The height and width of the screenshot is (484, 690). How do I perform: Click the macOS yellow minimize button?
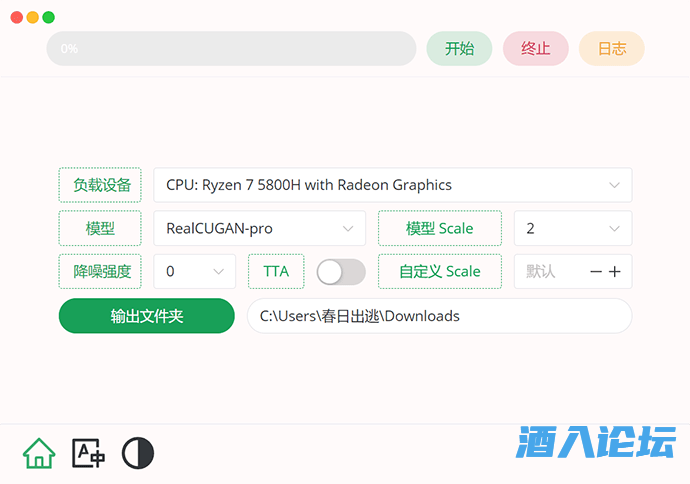tap(33, 17)
